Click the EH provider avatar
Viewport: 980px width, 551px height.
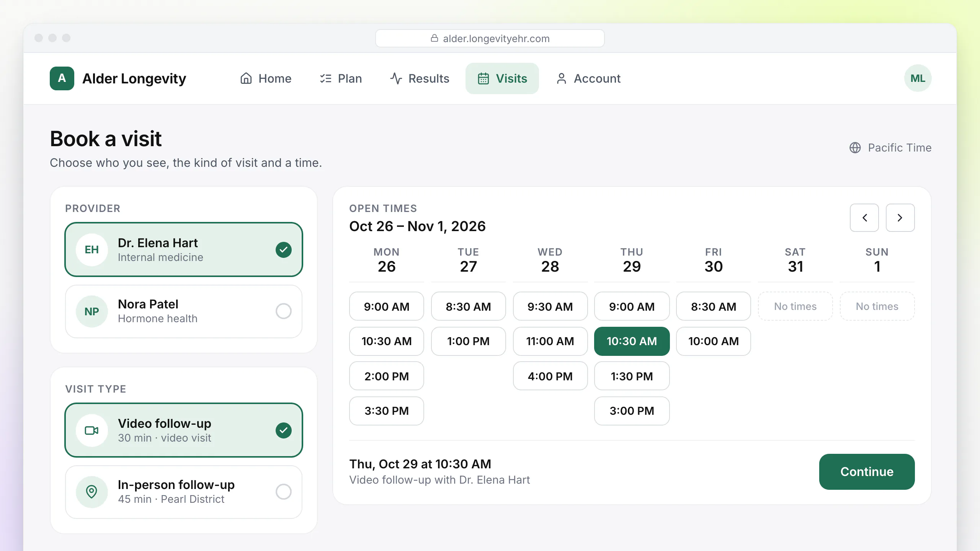pos(91,249)
